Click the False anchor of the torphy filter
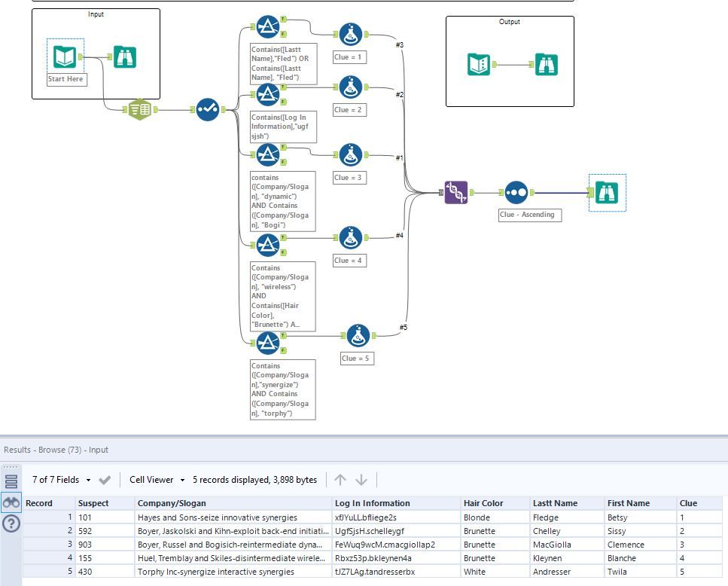This screenshot has height=586, width=728. click(x=283, y=350)
